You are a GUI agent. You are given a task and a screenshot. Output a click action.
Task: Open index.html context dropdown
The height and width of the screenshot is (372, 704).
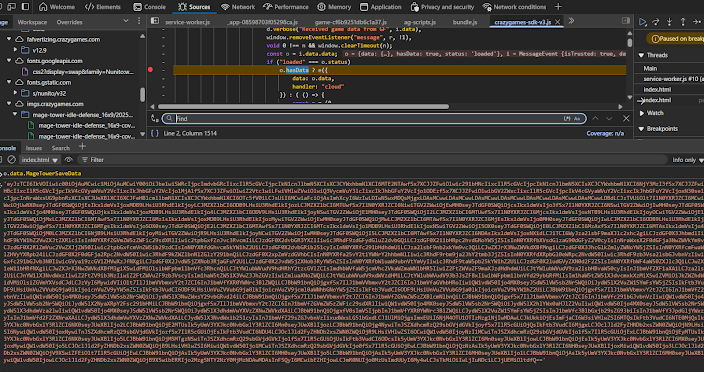pyautogui.click(x=40, y=160)
